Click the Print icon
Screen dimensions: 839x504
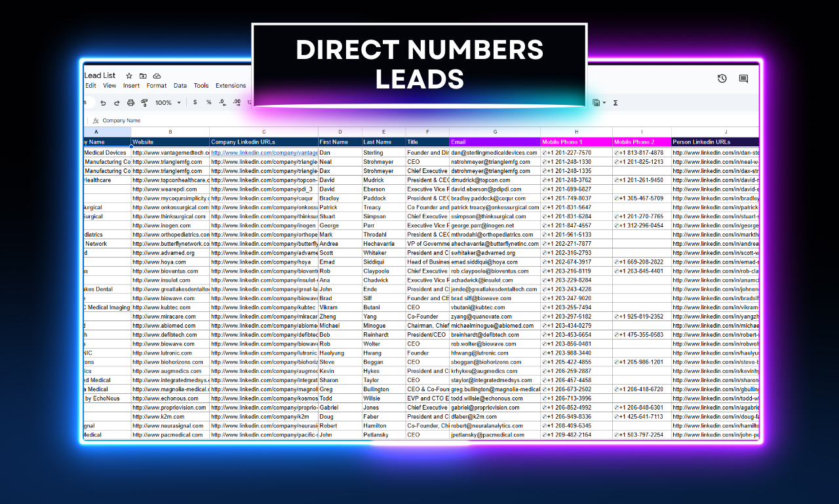[130, 103]
